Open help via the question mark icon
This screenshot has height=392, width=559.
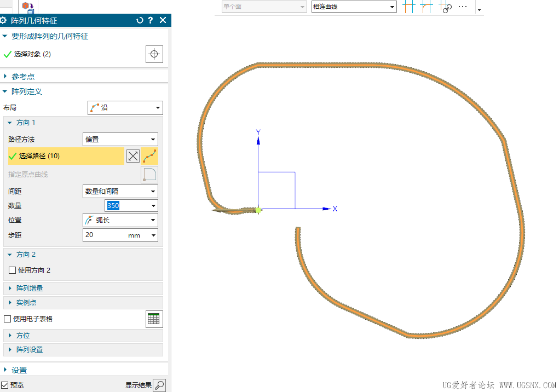point(151,20)
